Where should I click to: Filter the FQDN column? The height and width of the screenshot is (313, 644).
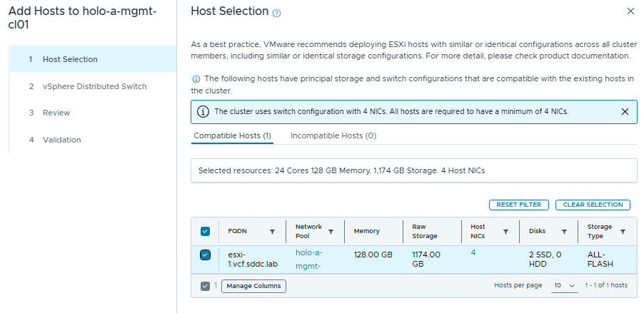pyautogui.click(x=272, y=232)
